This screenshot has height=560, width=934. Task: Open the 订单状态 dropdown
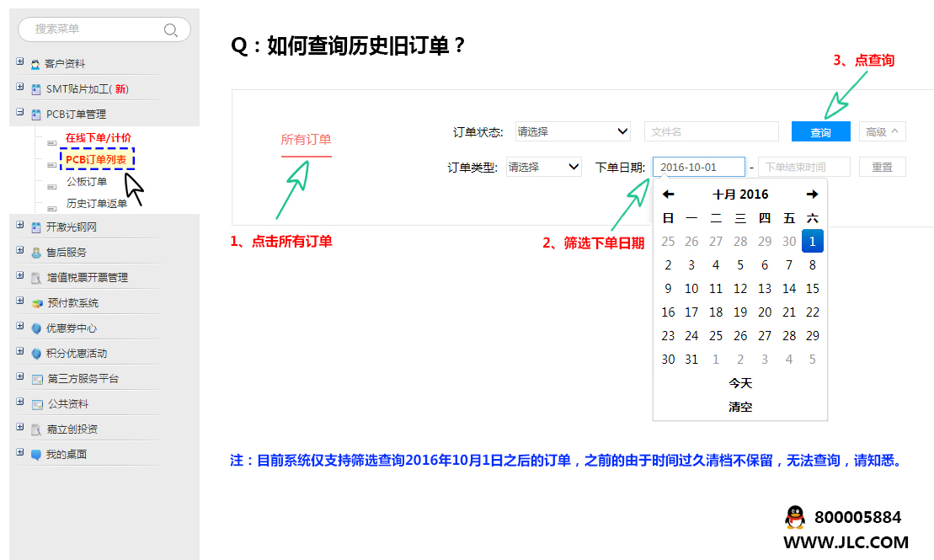(573, 131)
